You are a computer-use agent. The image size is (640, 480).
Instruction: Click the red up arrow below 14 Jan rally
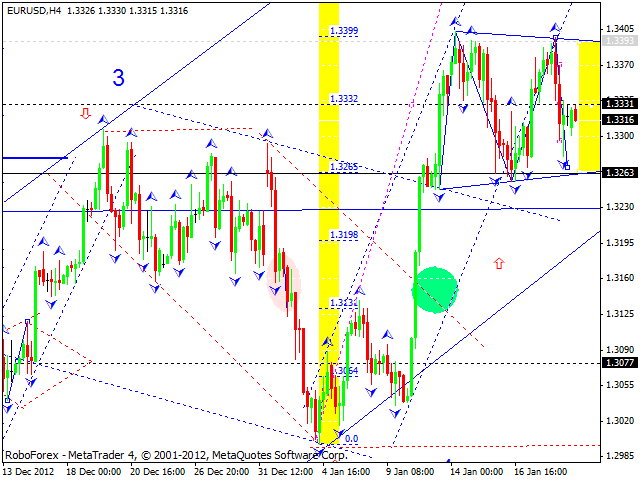[x=499, y=263]
